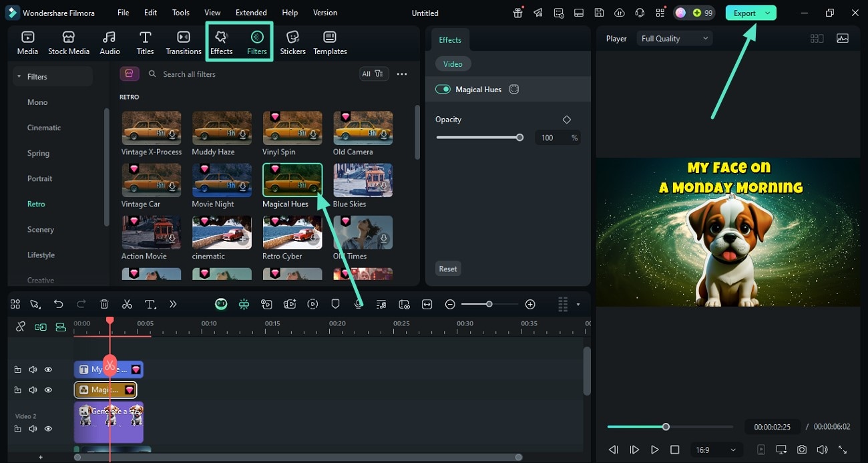Image resolution: width=868 pixels, height=463 pixels.
Task: Open the gift icon in title bar
Action: tap(518, 13)
